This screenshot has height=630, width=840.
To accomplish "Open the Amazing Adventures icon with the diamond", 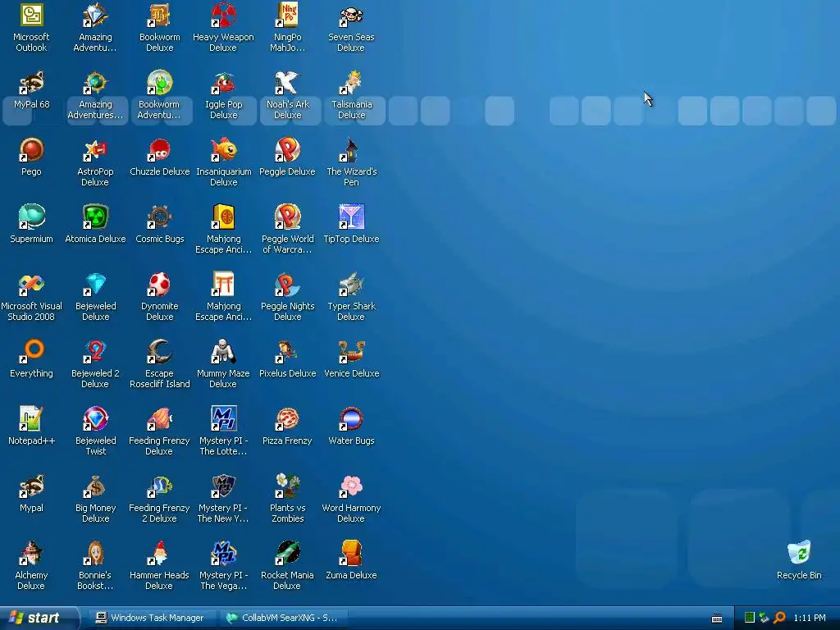I will pos(95,16).
